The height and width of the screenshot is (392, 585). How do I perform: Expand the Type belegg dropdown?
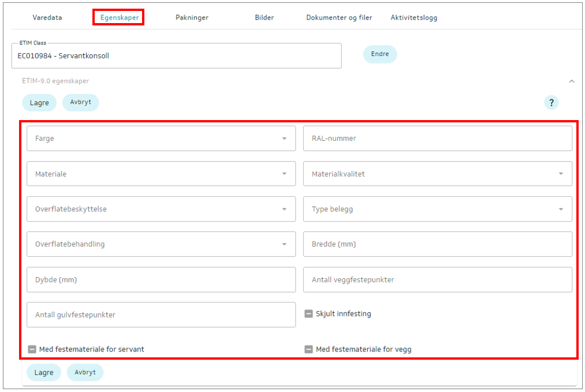[437, 209]
